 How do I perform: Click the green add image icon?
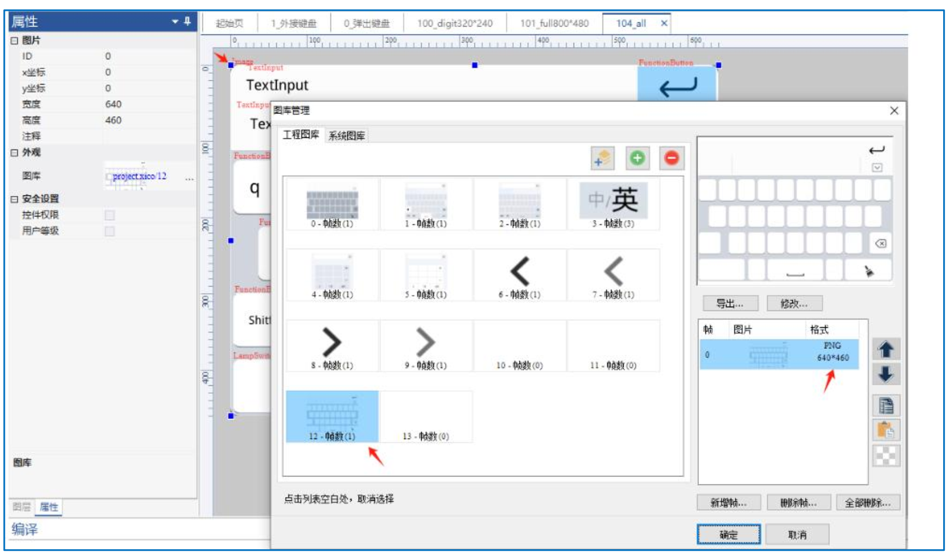pyautogui.click(x=637, y=158)
